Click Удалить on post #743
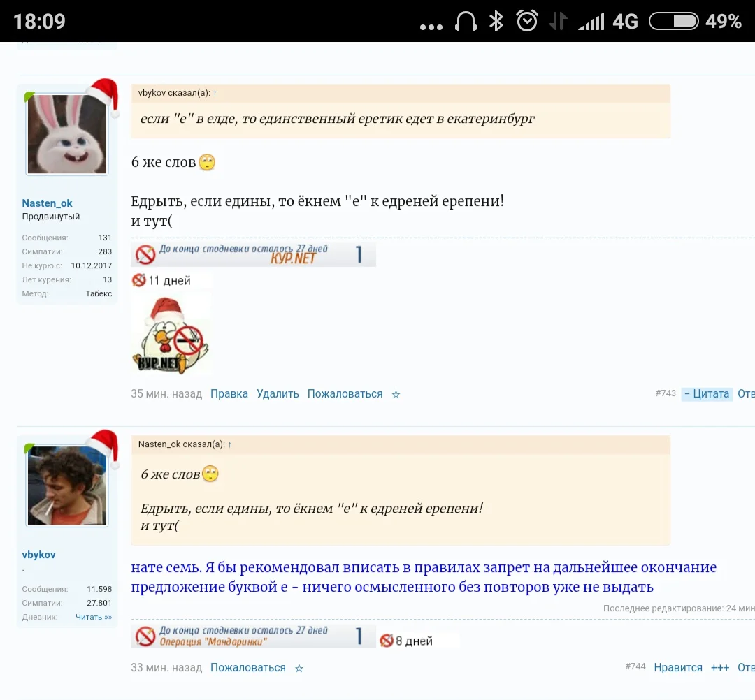 [278, 393]
